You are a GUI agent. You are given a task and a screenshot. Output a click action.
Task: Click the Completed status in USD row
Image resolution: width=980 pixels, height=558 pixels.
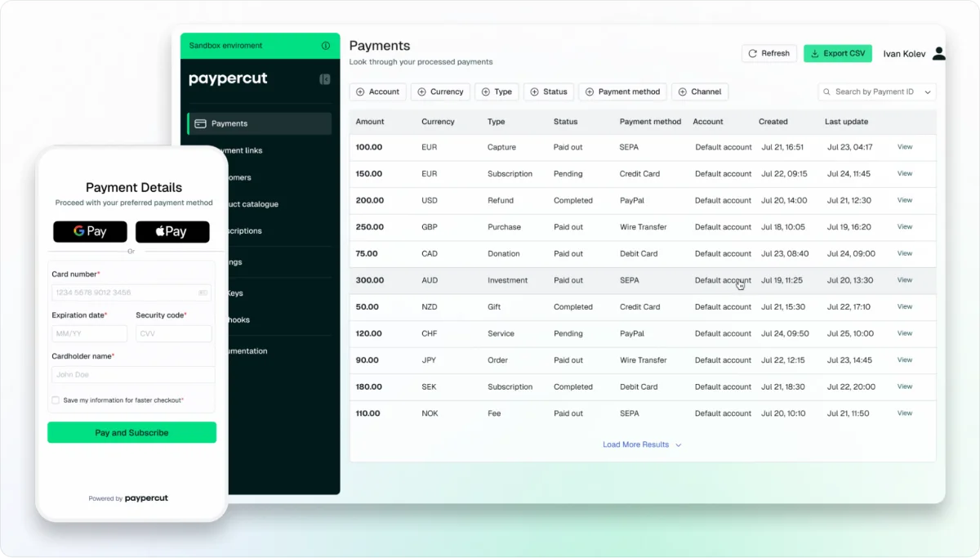click(573, 200)
